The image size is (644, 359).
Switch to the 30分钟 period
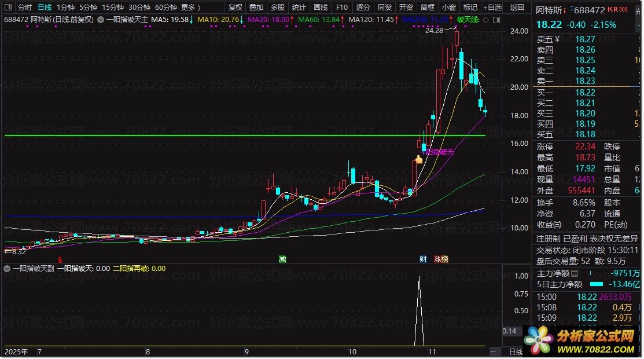pos(139,7)
